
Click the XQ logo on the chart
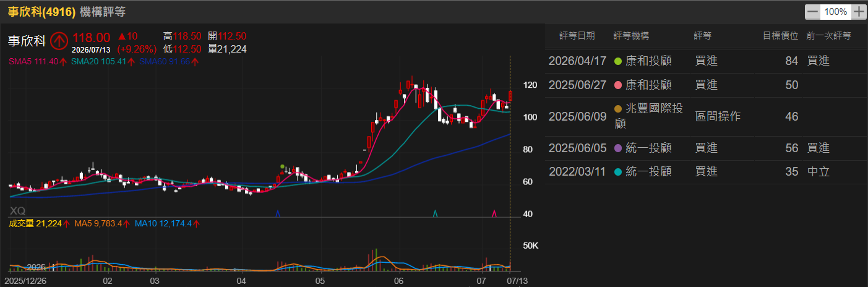18,210
